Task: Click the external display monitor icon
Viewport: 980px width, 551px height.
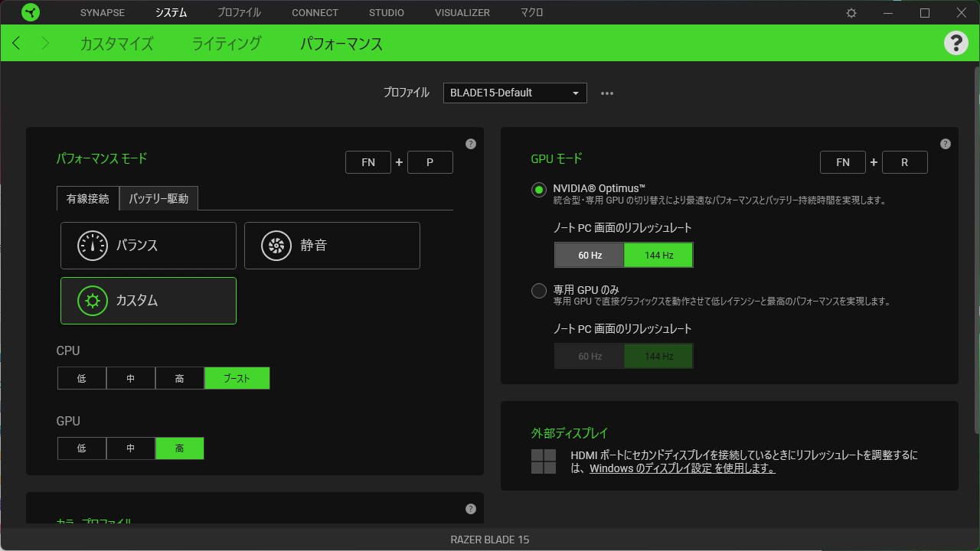Action: [544, 461]
